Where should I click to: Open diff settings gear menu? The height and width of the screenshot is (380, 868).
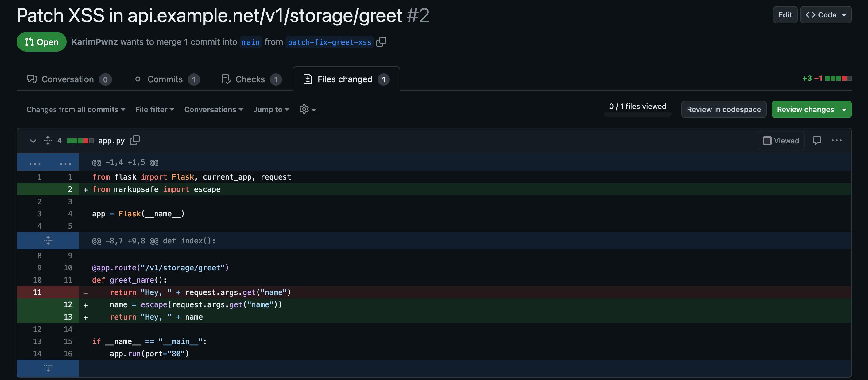pos(307,109)
